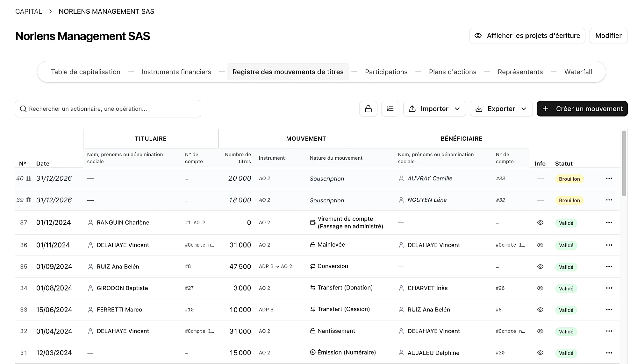Viewport: 637px width, 364px height.
Task: Expand the Exporter dropdown
Action: pyautogui.click(x=501, y=109)
